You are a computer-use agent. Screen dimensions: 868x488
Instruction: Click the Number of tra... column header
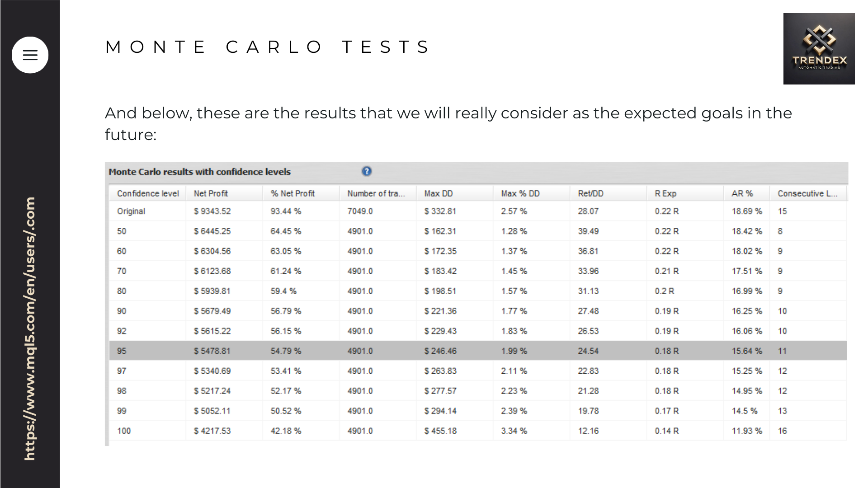pyautogui.click(x=378, y=193)
